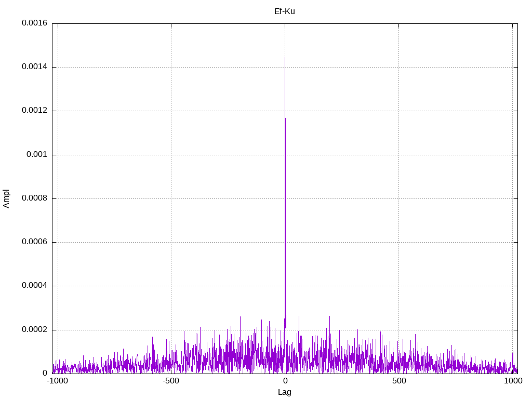This screenshot has height=399, width=532.
Task: Click the top of the central peak
Action: tap(285, 57)
